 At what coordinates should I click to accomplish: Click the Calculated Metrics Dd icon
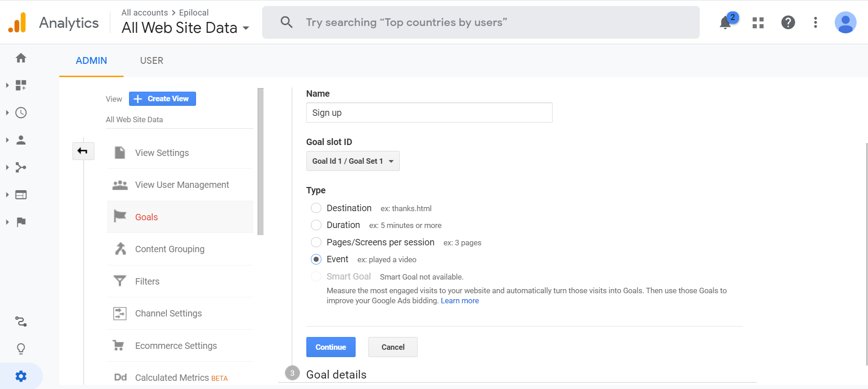(120, 377)
